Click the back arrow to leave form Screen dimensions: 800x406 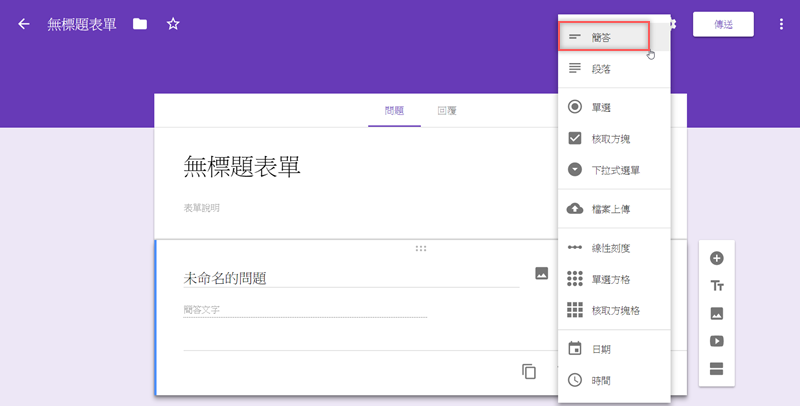coord(24,24)
